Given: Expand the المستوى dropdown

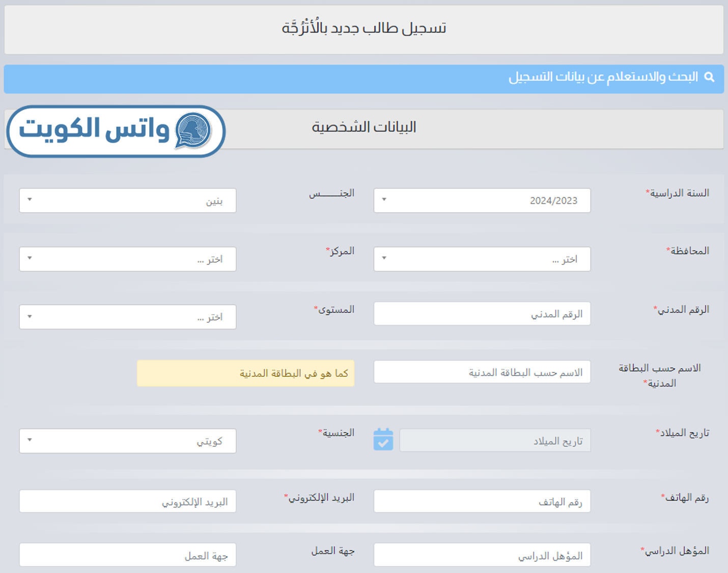Looking at the screenshot, I should tap(127, 317).
